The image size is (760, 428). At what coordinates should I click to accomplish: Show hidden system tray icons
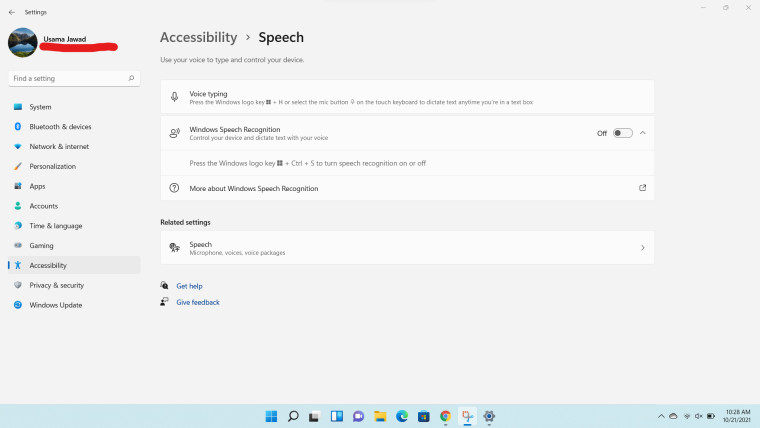coord(661,416)
